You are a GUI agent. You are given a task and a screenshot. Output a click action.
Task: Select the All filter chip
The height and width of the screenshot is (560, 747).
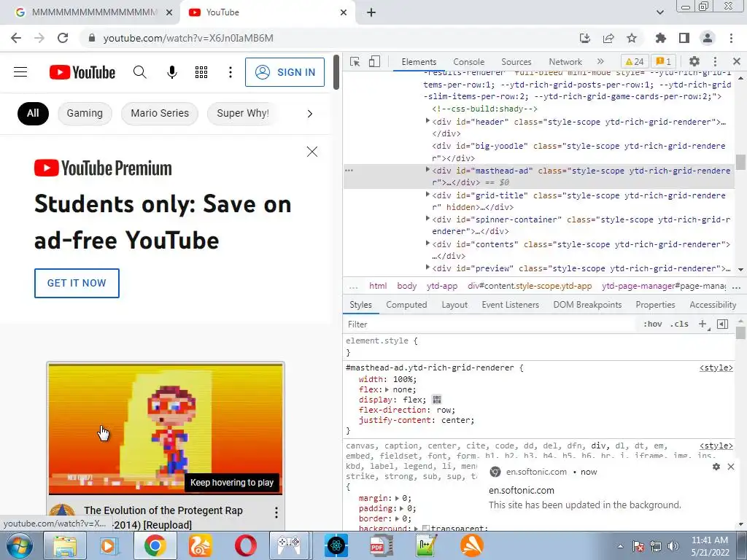click(33, 113)
